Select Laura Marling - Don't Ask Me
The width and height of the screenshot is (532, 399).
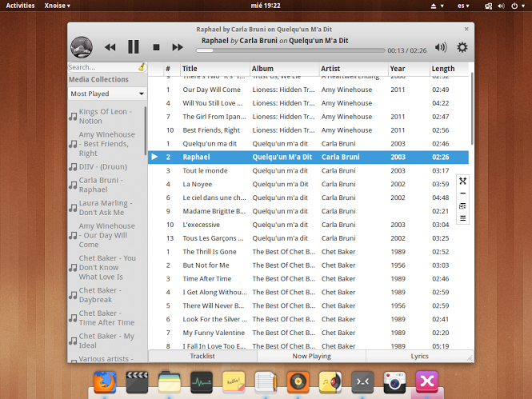102,208
